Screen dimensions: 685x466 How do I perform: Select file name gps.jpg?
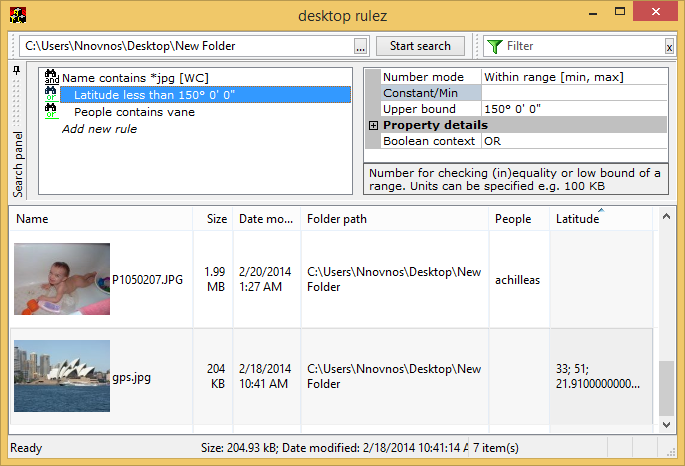click(131, 377)
